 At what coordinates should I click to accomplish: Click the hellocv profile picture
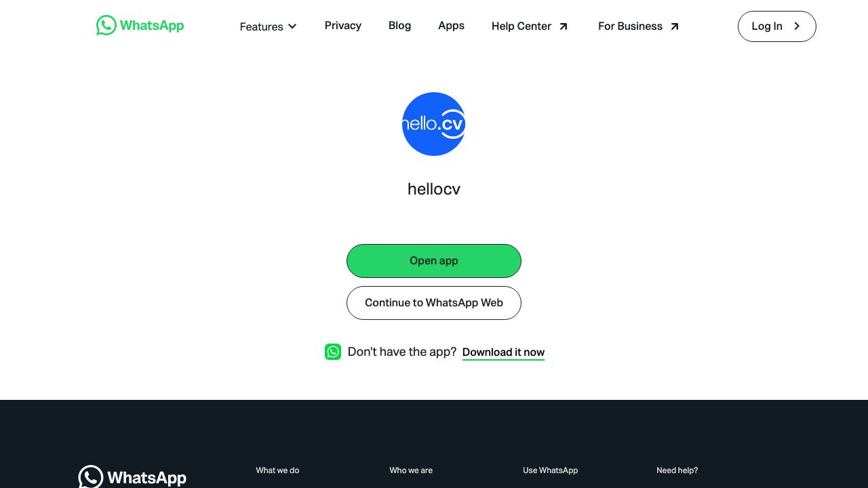click(x=434, y=124)
